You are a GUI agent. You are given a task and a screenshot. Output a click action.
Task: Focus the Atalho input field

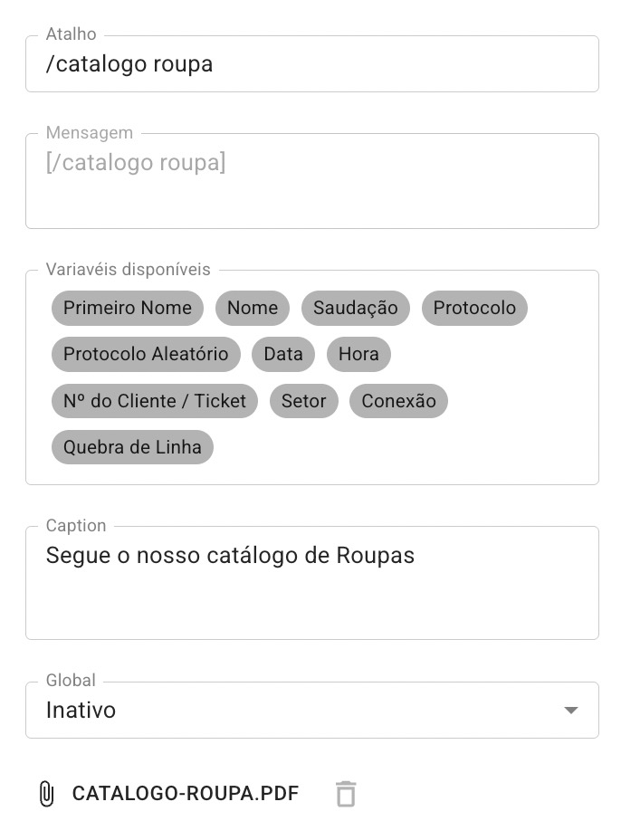(x=311, y=63)
